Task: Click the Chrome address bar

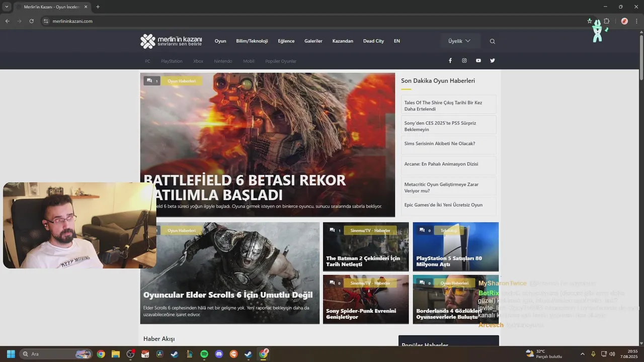Action: [317, 21]
